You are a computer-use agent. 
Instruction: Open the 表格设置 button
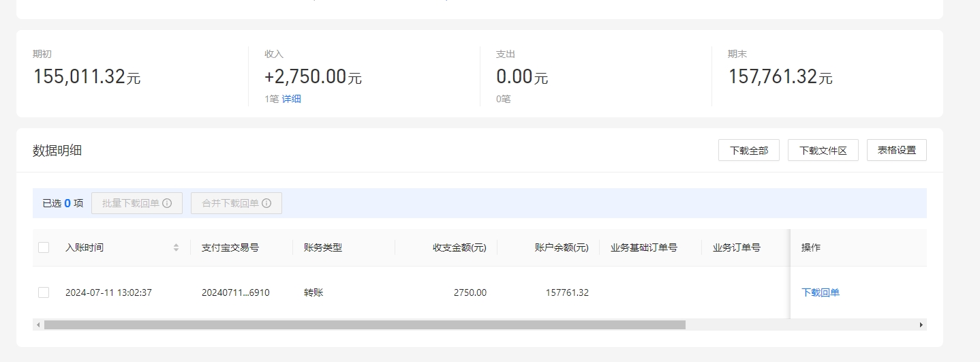(897, 150)
